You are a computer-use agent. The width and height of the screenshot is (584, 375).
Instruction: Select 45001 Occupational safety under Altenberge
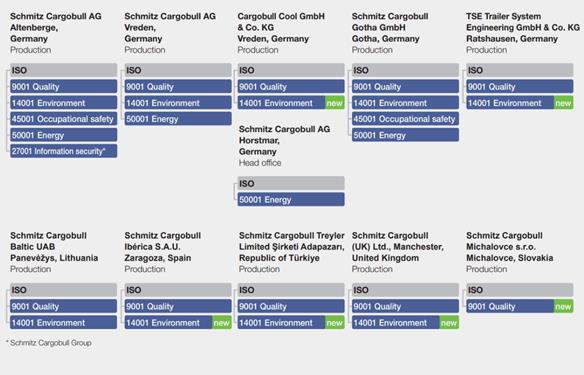[x=64, y=119]
